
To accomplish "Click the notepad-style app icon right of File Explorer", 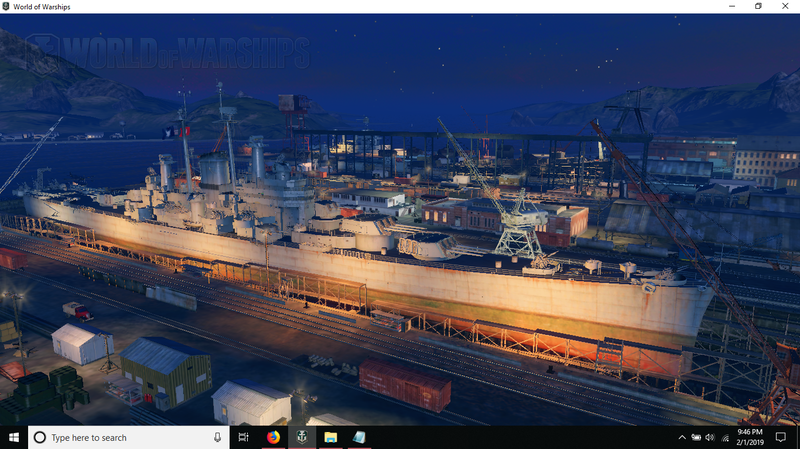I will tap(359, 437).
